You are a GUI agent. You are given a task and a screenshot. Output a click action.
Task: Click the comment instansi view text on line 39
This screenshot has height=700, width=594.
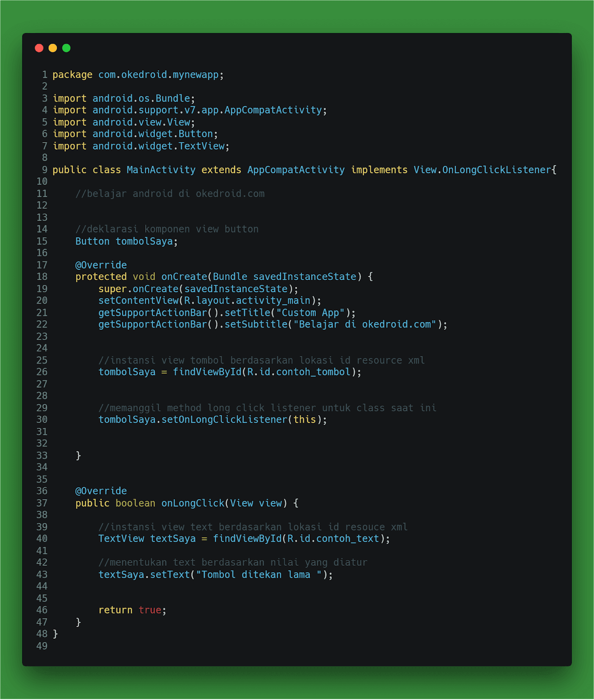pyautogui.click(x=253, y=527)
